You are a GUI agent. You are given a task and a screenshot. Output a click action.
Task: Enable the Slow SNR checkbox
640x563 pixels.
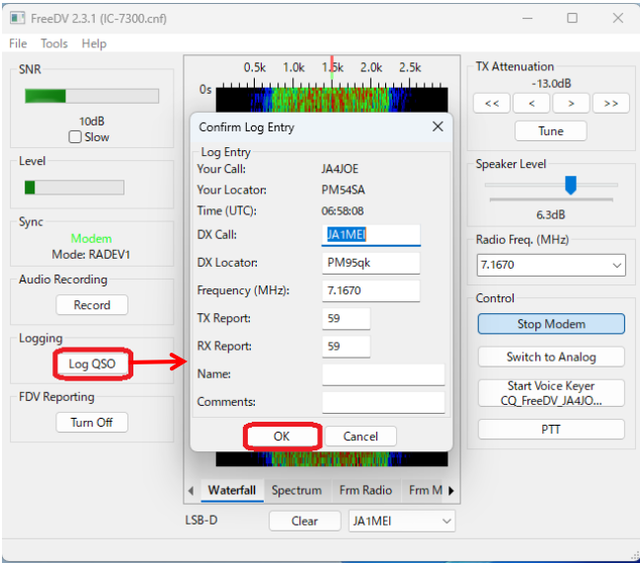(x=75, y=137)
